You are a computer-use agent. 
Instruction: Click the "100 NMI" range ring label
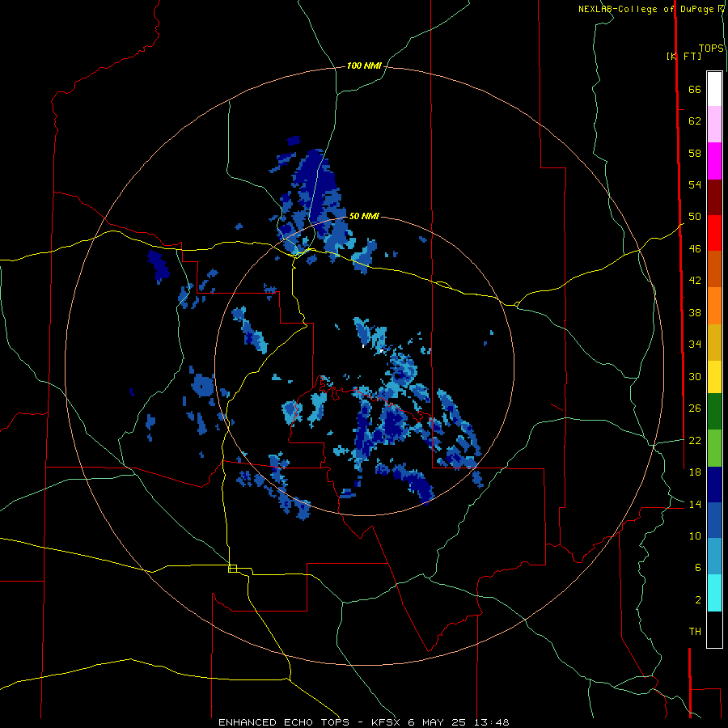pyautogui.click(x=364, y=66)
